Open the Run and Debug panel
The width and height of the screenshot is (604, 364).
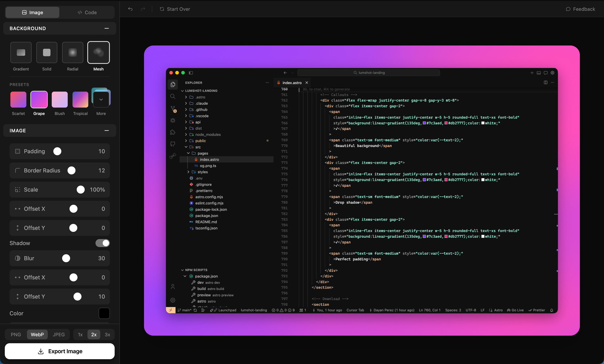(x=173, y=120)
